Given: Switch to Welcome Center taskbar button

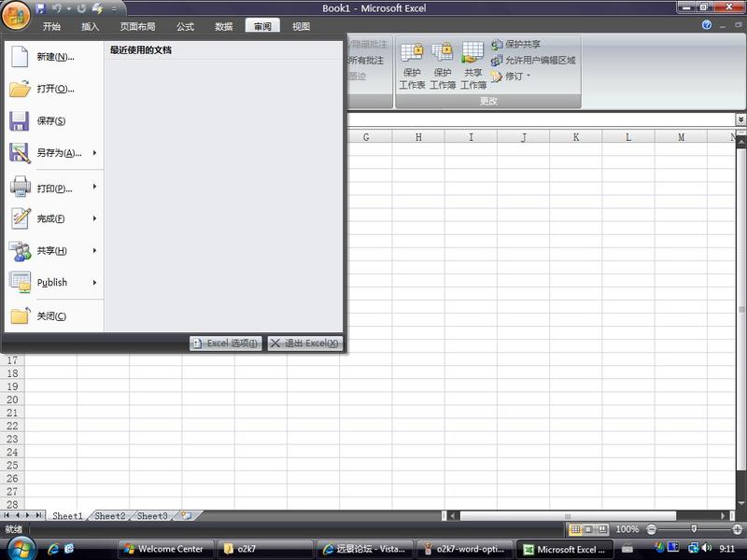Looking at the screenshot, I should [x=165, y=549].
